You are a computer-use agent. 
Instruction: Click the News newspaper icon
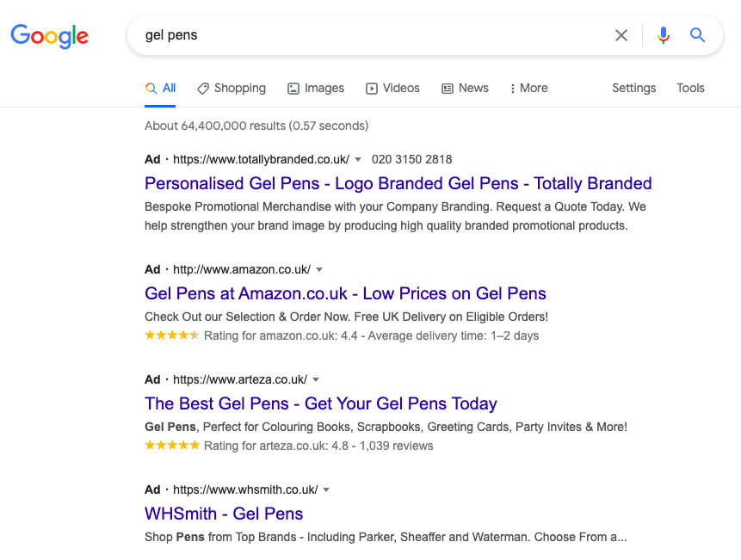(447, 89)
